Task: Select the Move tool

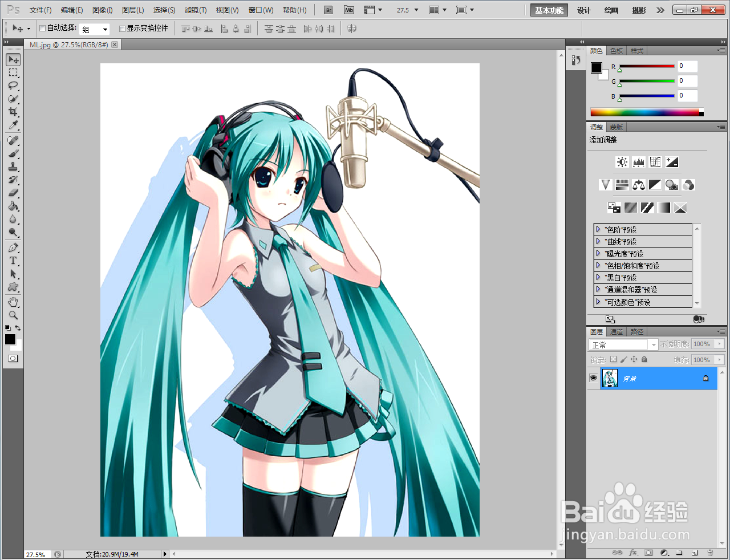Action: coord(13,60)
